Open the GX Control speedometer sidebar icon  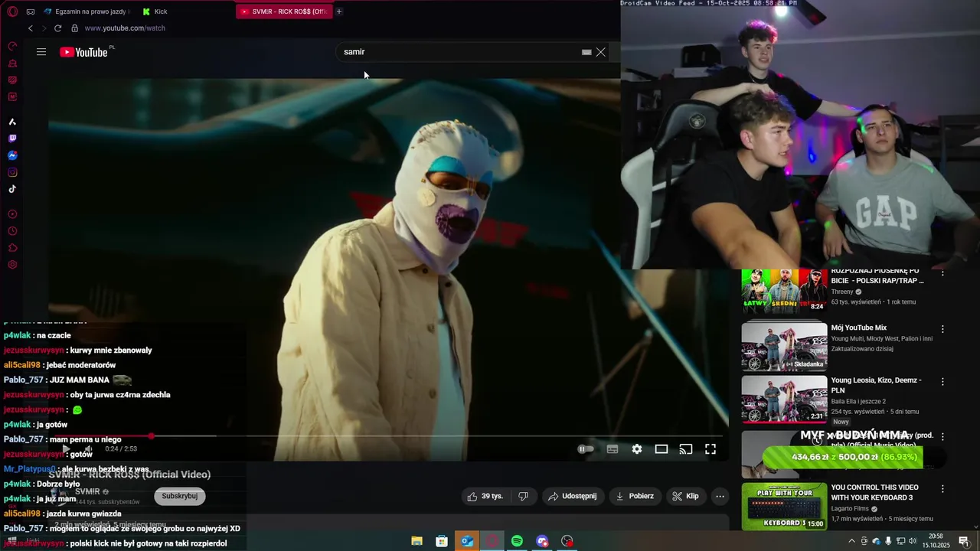[x=12, y=47]
